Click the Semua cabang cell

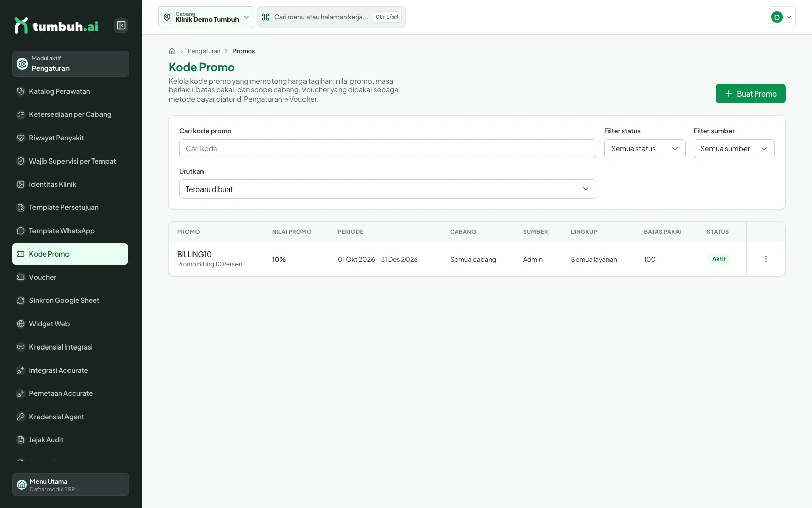pos(473,259)
